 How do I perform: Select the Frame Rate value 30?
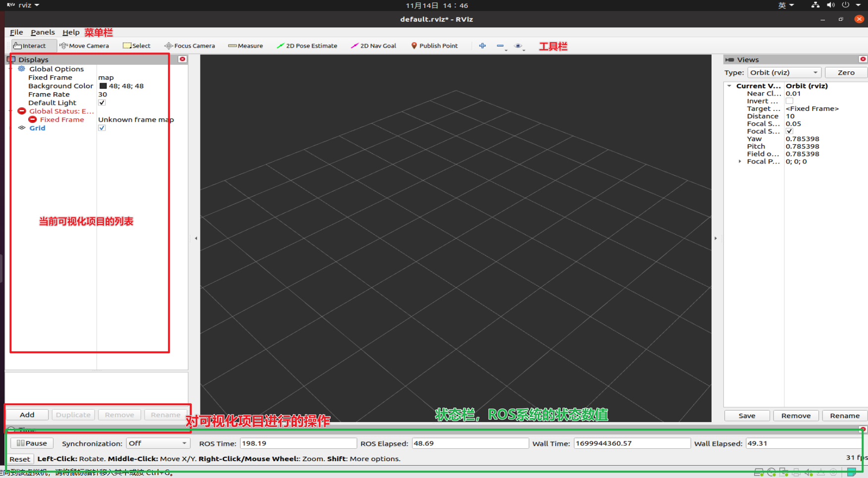click(102, 94)
